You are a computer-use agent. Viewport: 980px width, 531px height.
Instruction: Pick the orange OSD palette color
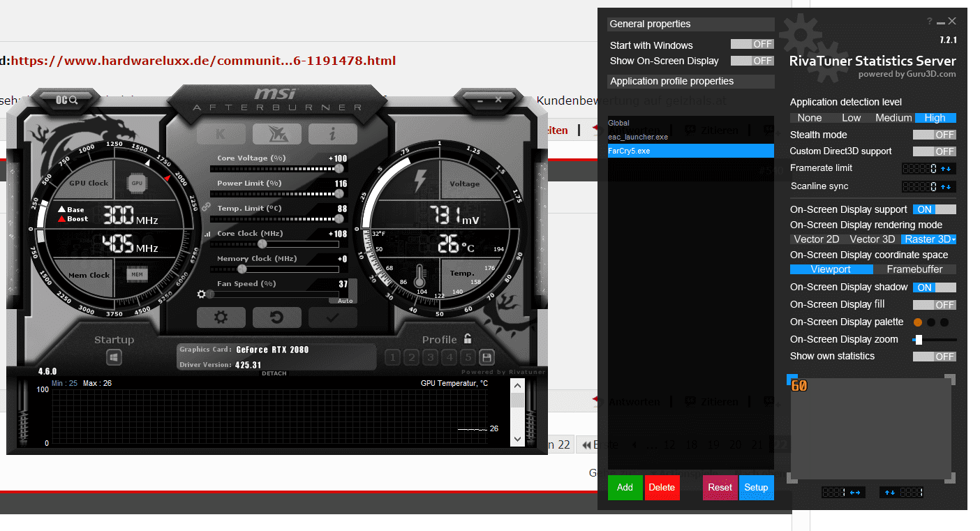click(x=918, y=322)
